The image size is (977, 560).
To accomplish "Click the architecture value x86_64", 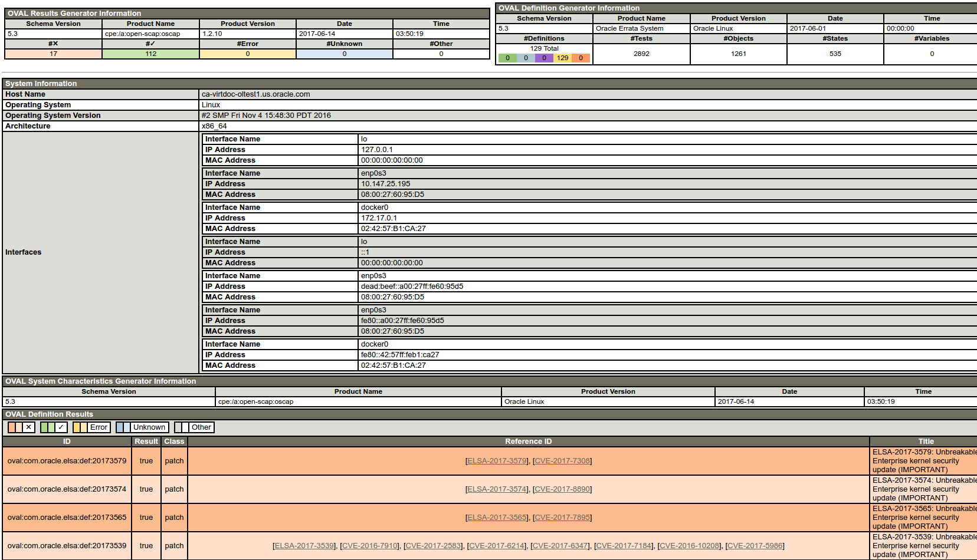I will pos(214,126).
